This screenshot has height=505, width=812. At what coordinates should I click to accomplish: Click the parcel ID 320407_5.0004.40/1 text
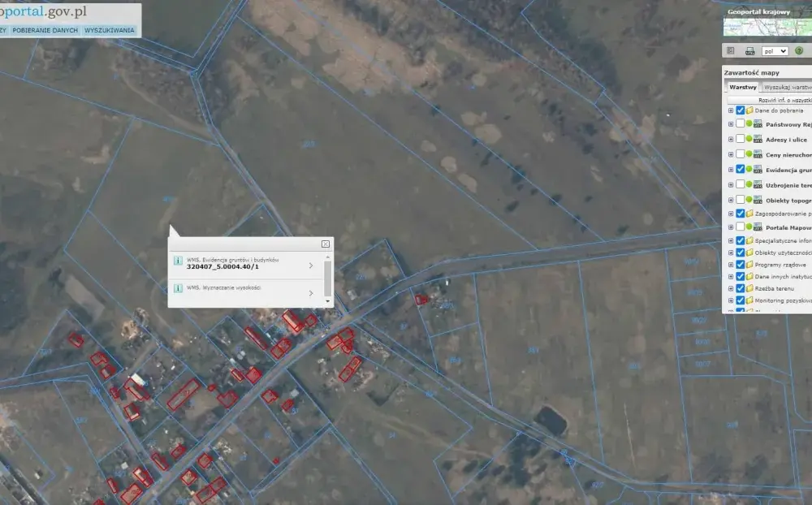pyautogui.click(x=222, y=267)
